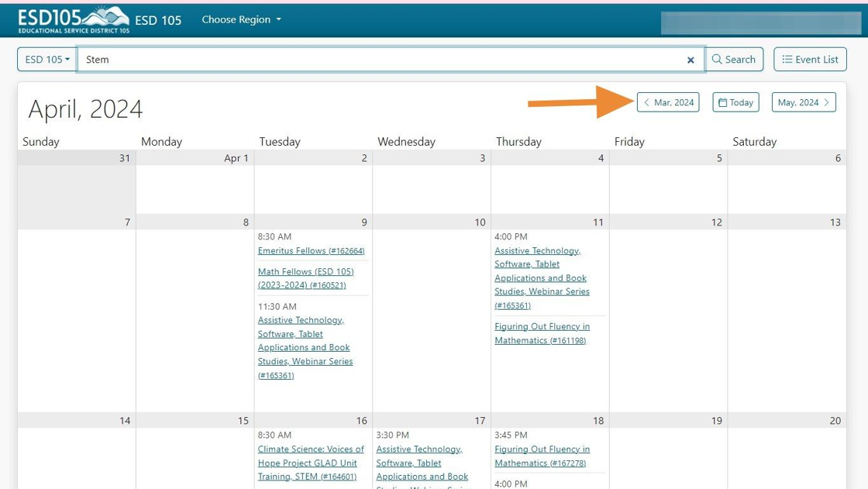Open the ESD 105 search scope dropdown
This screenshot has width=868, height=489.
pos(47,60)
